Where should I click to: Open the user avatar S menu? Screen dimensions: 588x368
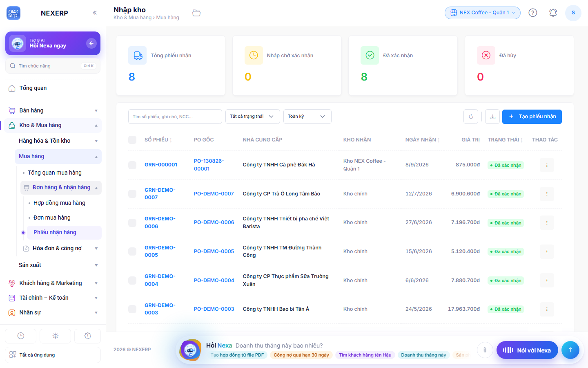[x=573, y=13]
